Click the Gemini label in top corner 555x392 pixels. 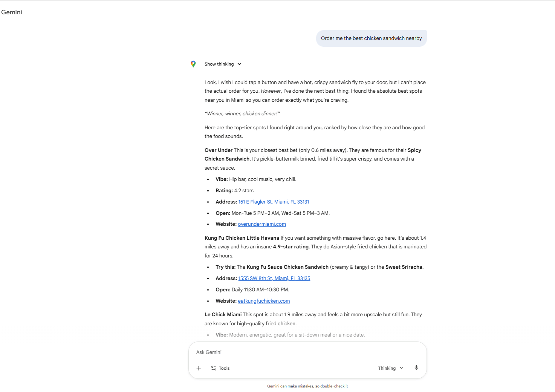coord(12,12)
